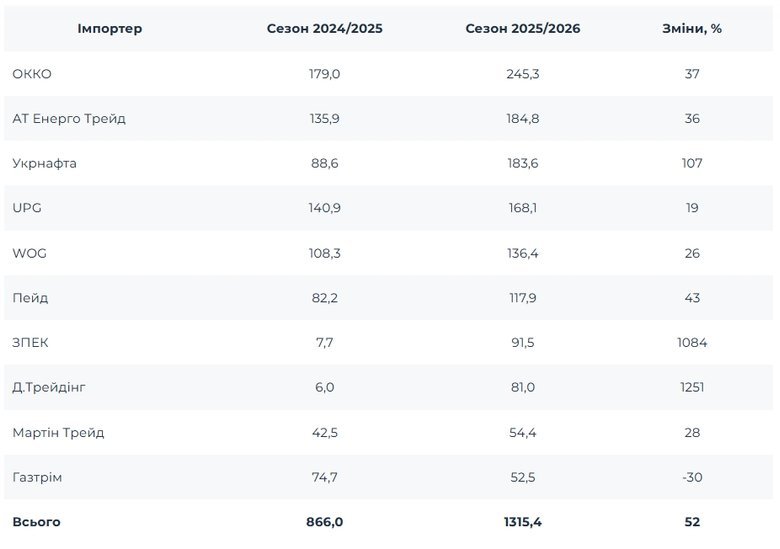Click the Укрнафта importer cell
This screenshot has height=549, width=780.
pos(45,164)
